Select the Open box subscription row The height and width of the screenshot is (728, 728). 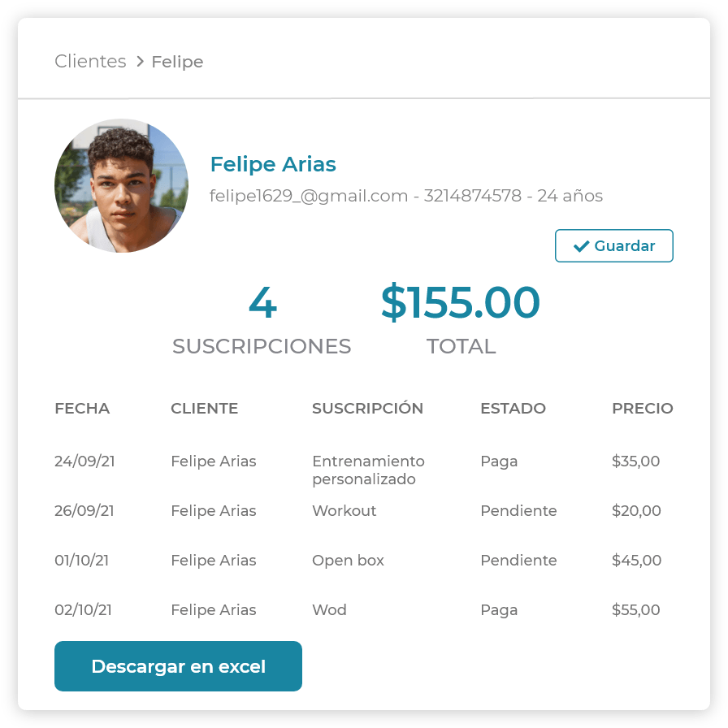click(348, 561)
